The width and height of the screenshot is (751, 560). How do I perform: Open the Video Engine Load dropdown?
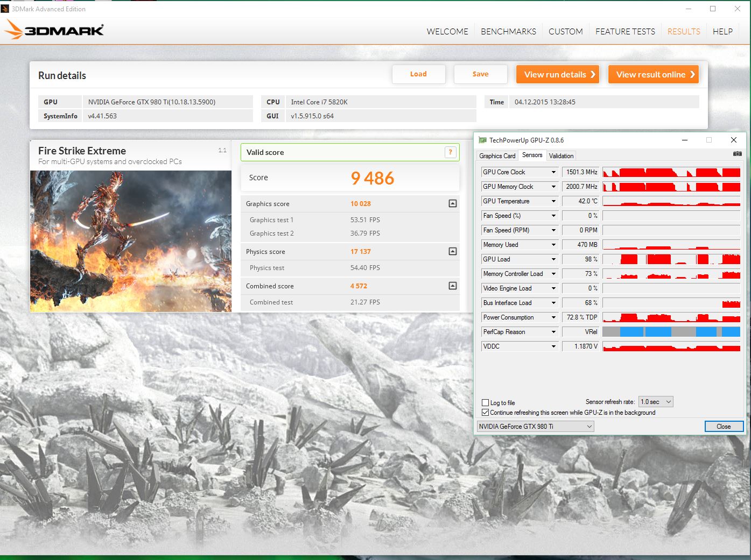point(553,288)
